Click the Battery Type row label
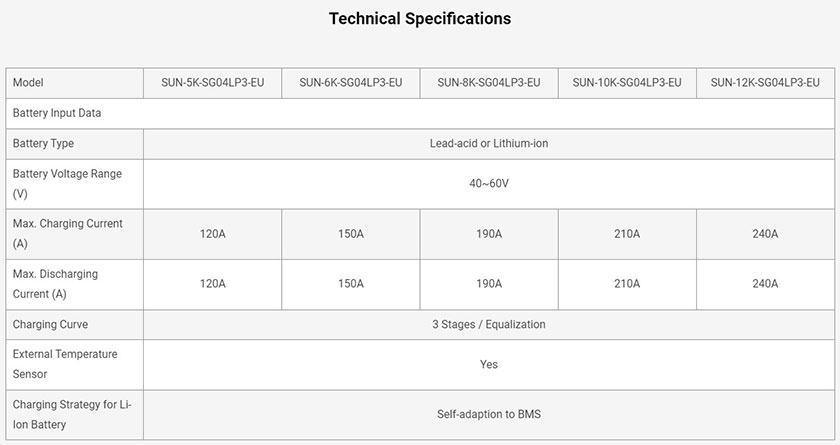The width and height of the screenshot is (840, 445). tap(43, 144)
